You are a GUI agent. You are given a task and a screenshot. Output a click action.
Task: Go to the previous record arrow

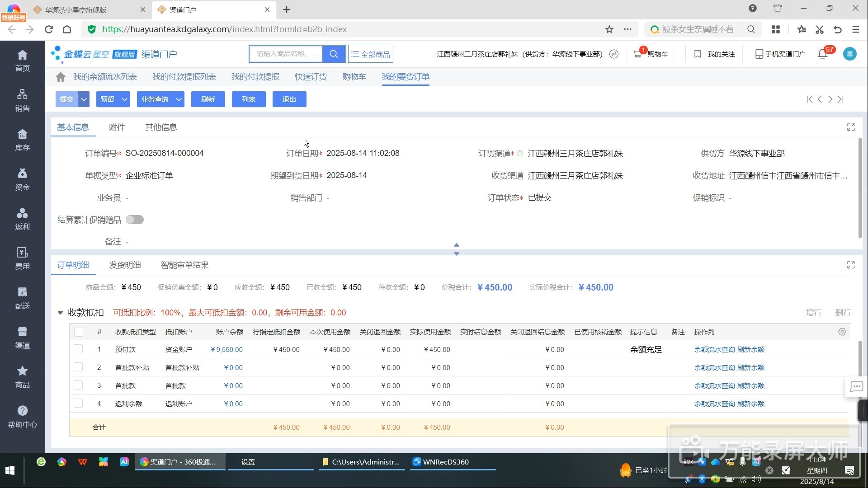click(x=820, y=99)
